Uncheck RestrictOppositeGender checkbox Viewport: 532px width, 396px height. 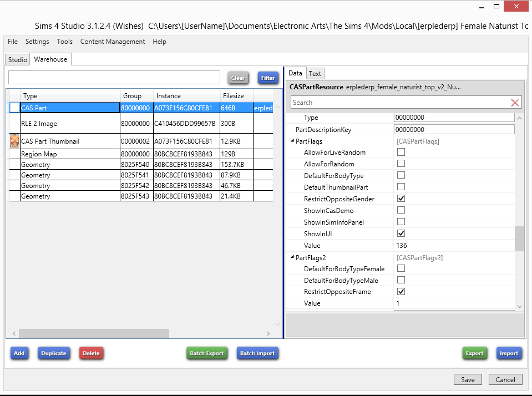401,199
